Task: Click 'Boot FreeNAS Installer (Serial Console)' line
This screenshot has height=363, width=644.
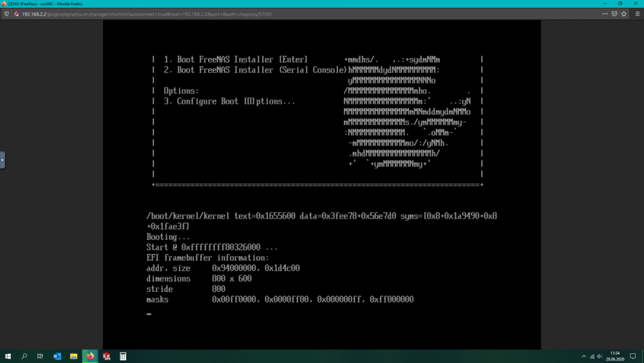Action: tap(256, 70)
